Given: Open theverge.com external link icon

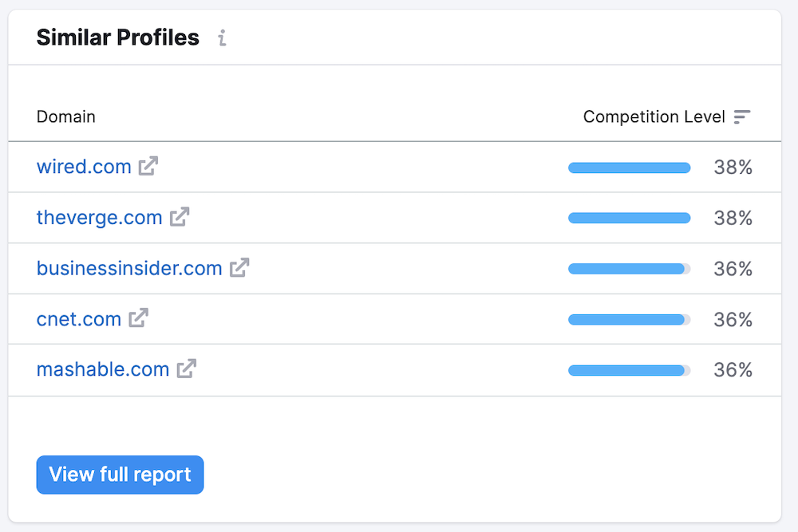Looking at the screenshot, I should tap(180, 217).
